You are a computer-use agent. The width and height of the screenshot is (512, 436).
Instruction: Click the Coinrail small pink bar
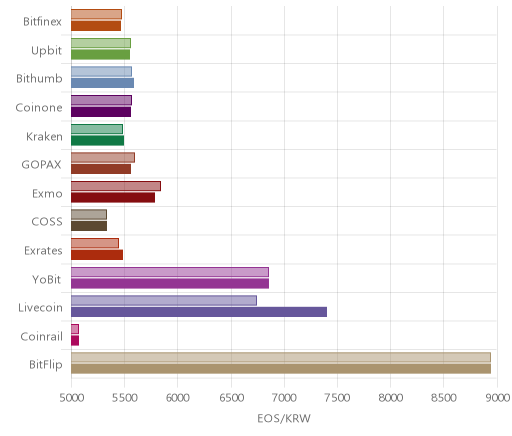tap(75, 329)
